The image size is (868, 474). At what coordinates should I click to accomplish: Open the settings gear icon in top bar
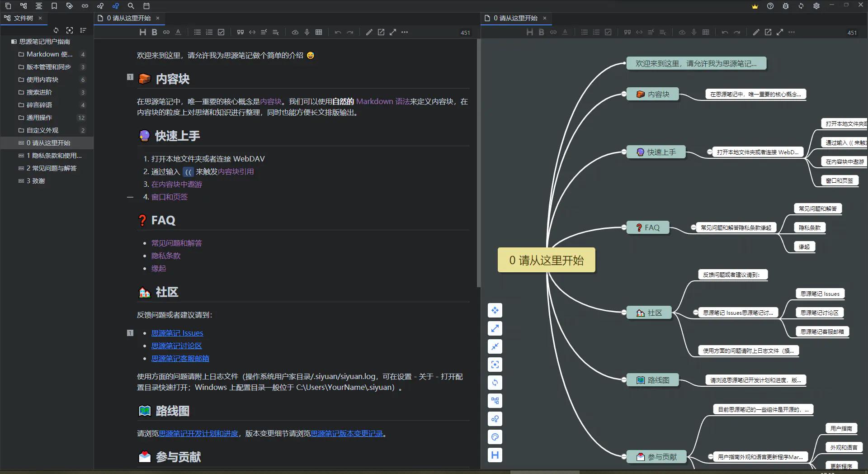coord(816,6)
